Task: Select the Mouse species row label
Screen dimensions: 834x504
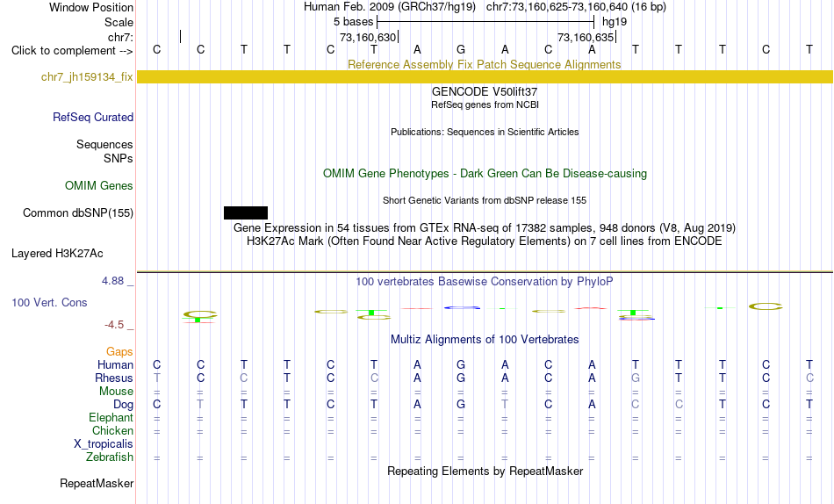Action: [x=116, y=392]
